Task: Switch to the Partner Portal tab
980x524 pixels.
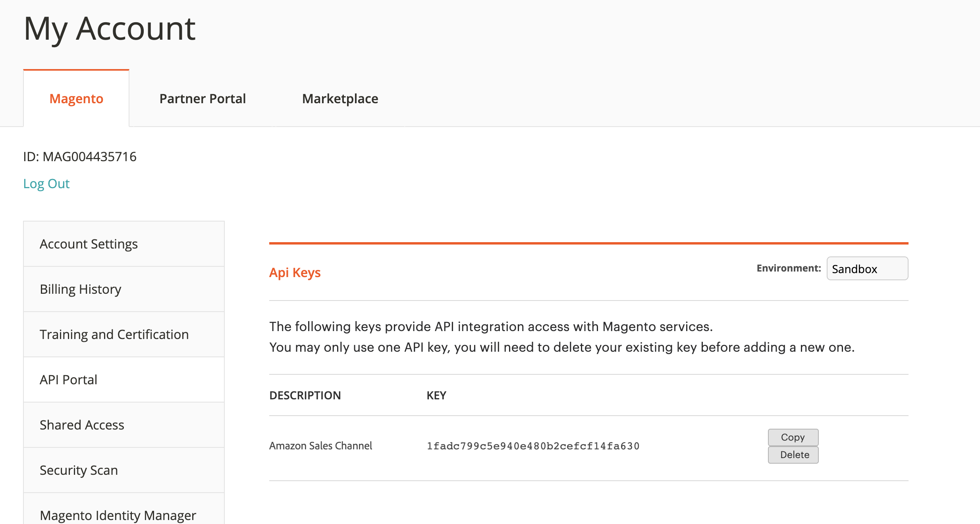Action: (203, 98)
